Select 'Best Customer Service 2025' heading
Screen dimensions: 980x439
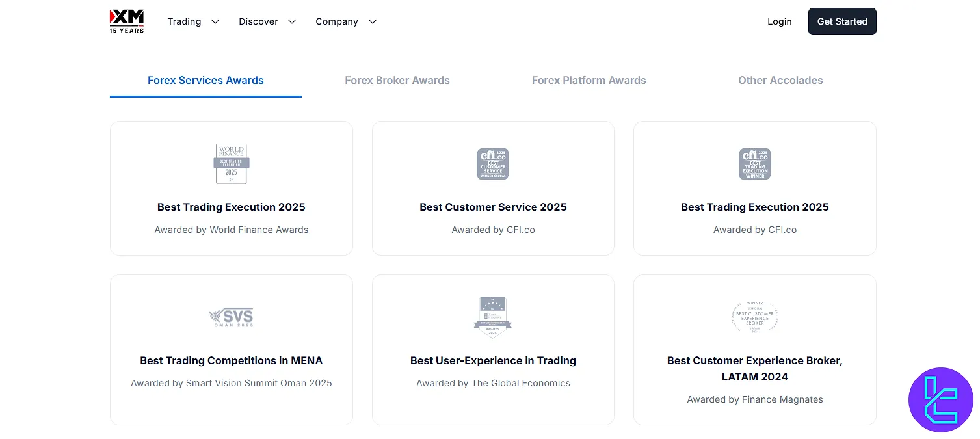tap(493, 207)
